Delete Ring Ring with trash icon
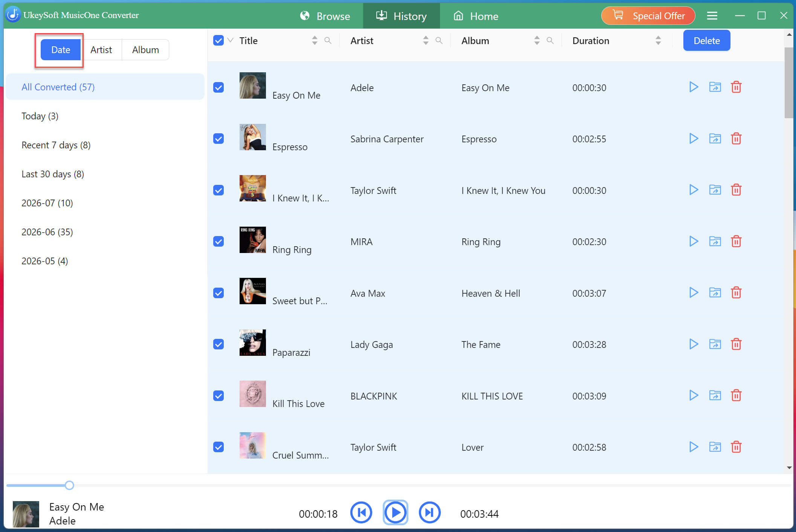This screenshot has width=796, height=532. coord(736,241)
